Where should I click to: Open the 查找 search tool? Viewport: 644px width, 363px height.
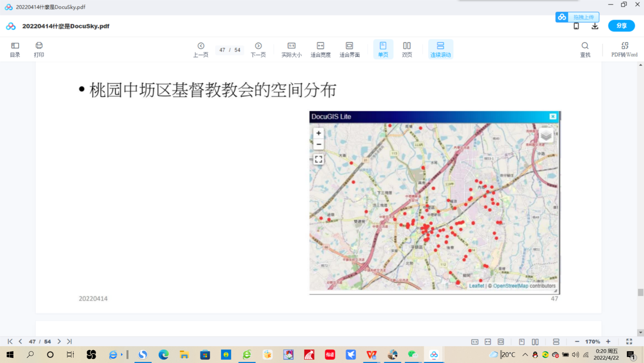585,49
